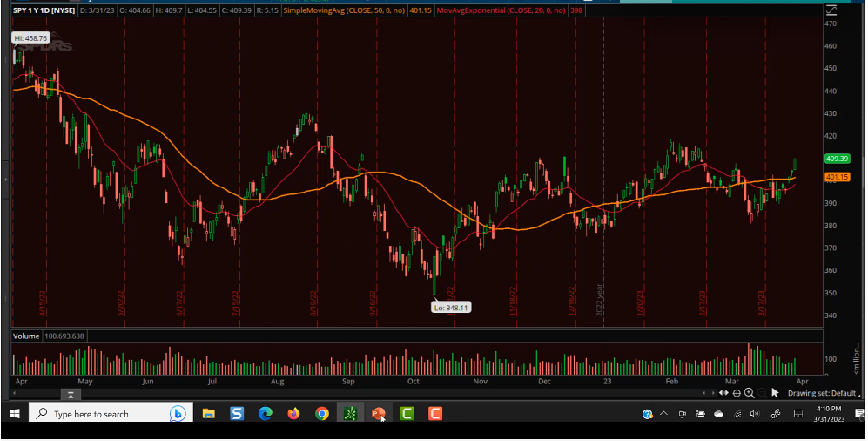
Task: Click the chart scale icon at top right
Action: [831, 10]
